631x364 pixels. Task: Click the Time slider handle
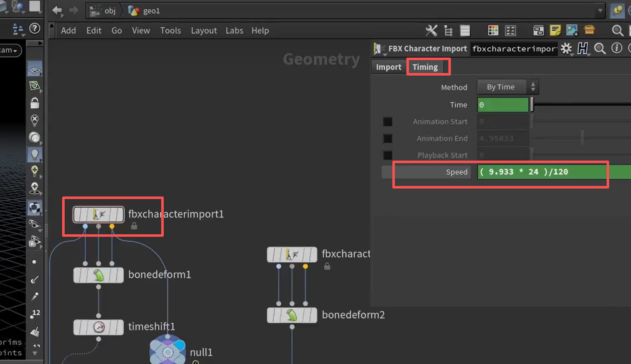(532, 105)
